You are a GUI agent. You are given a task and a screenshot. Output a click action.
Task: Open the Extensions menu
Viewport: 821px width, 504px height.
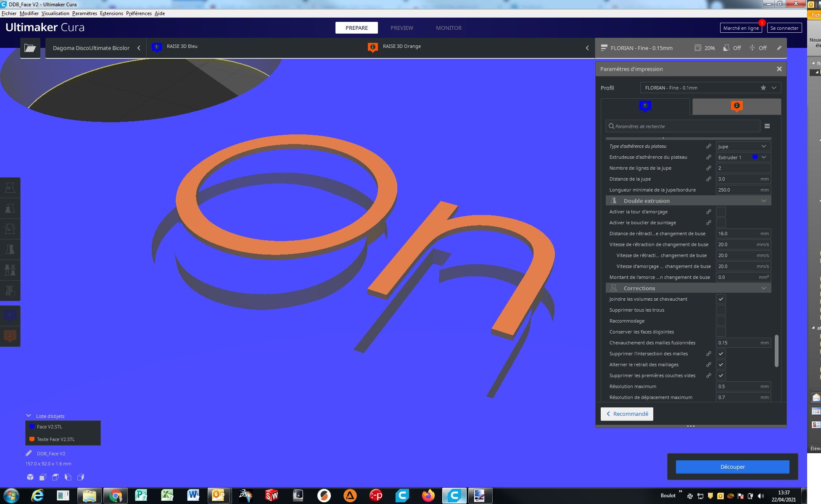[111, 13]
